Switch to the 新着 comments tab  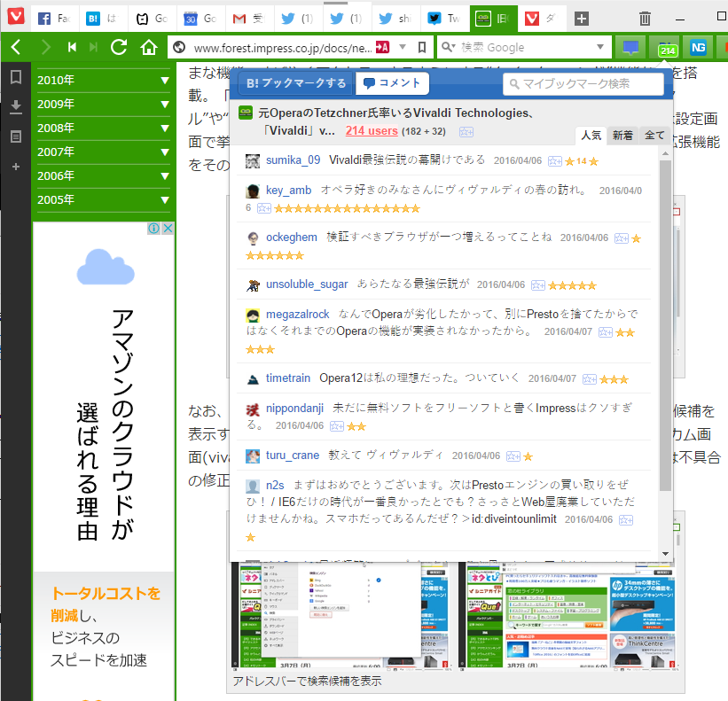click(x=622, y=135)
